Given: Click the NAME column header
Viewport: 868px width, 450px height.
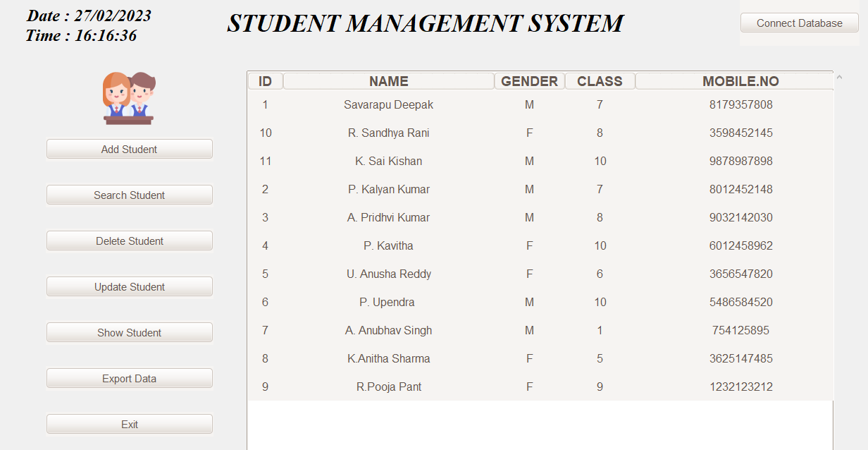Looking at the screenshot, I should [x=388, y=80].
